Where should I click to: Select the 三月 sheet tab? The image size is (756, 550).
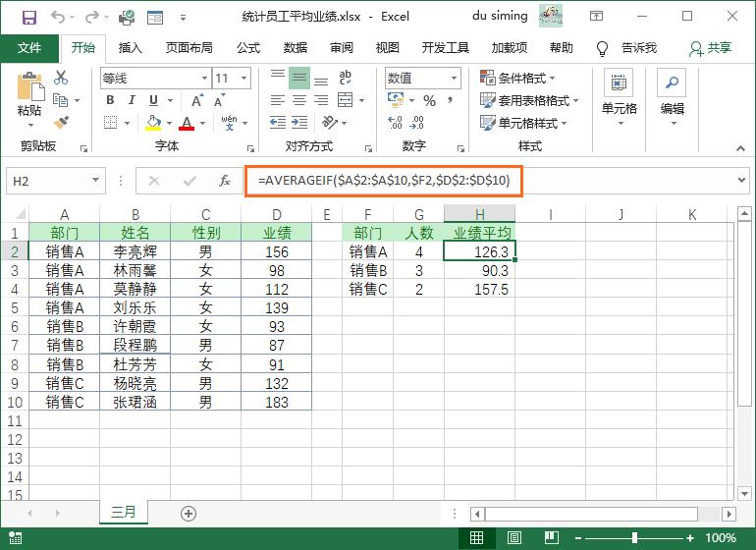(124, 512)
